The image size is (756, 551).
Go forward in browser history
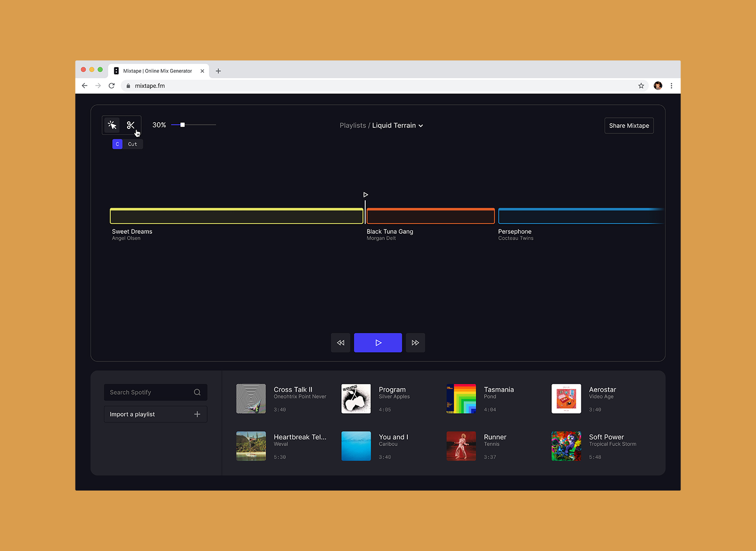click(98, 85)
